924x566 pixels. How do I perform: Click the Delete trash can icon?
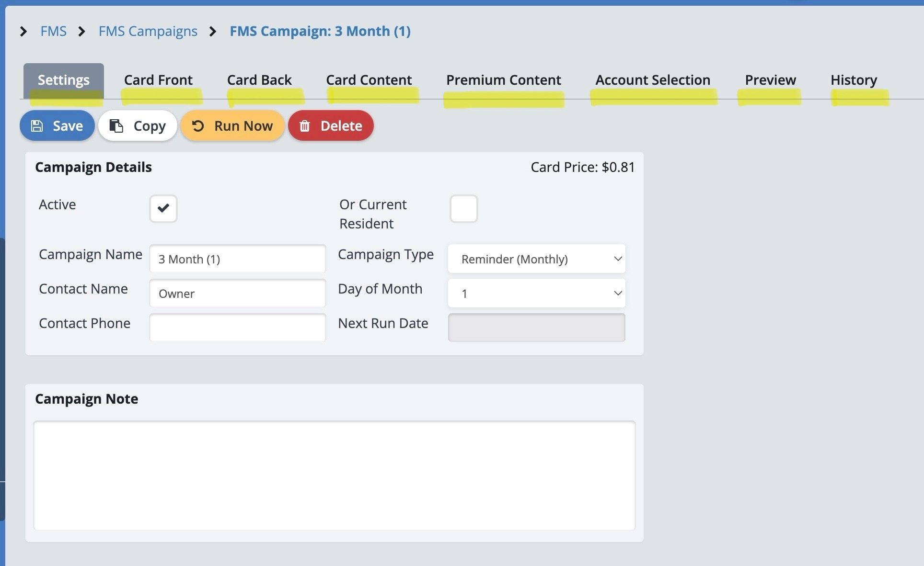click(x=305, y=126)
